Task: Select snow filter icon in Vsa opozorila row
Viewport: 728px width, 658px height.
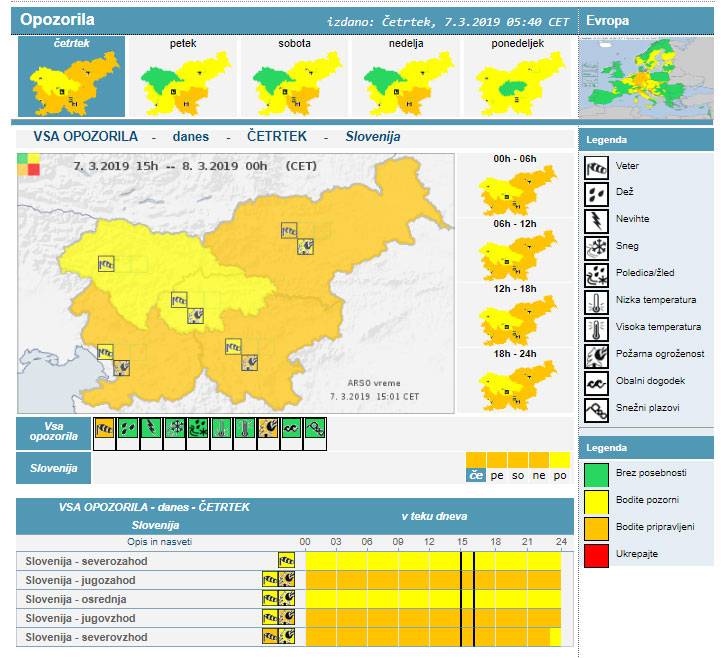Action: 174,429
